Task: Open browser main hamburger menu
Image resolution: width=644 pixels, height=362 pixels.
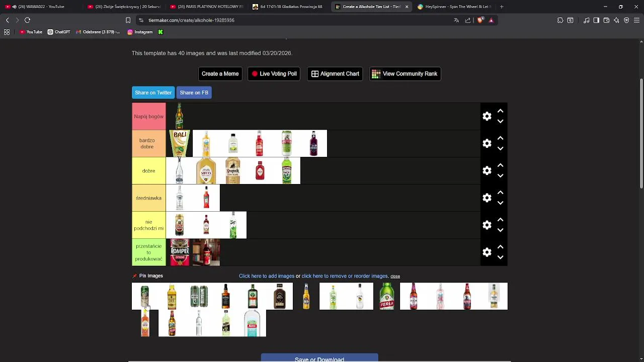Action: tap(636, 20)
